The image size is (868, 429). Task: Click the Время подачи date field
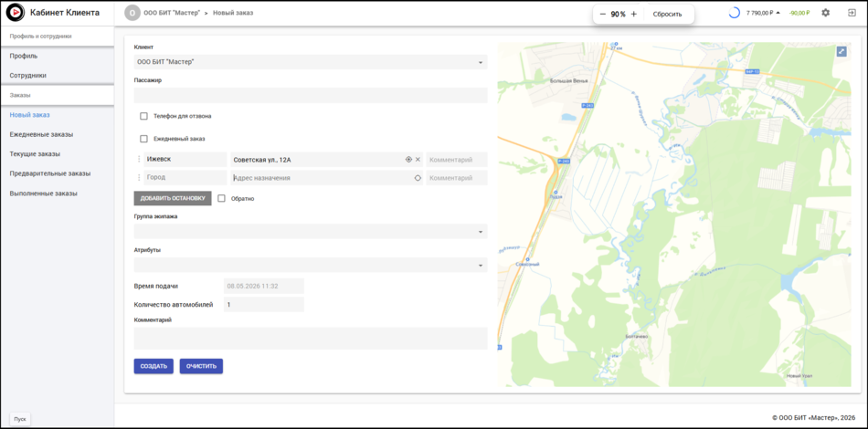(x=263, y=286)
